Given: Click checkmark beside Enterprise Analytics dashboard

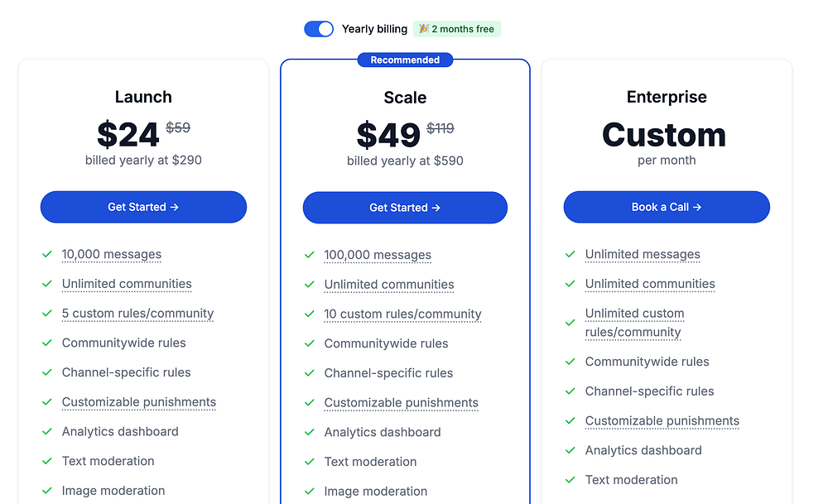Looking at the screenshot, I should pyautogui.click(x=570, y=450).
